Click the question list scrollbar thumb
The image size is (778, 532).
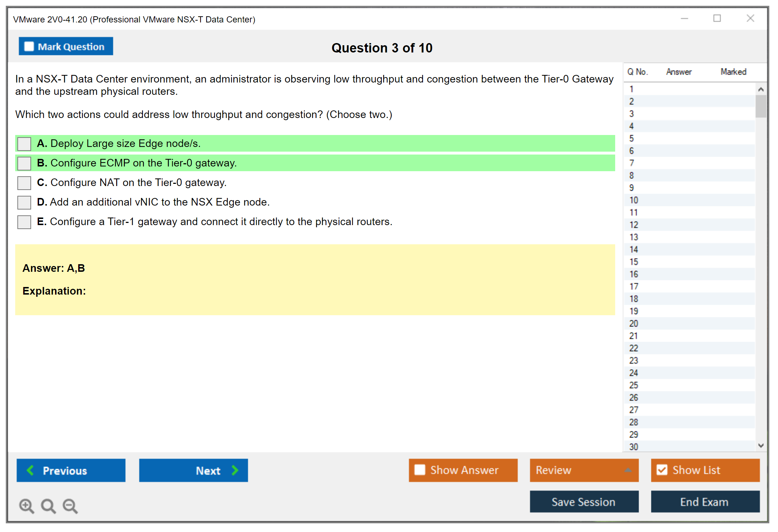coord(761,106)
